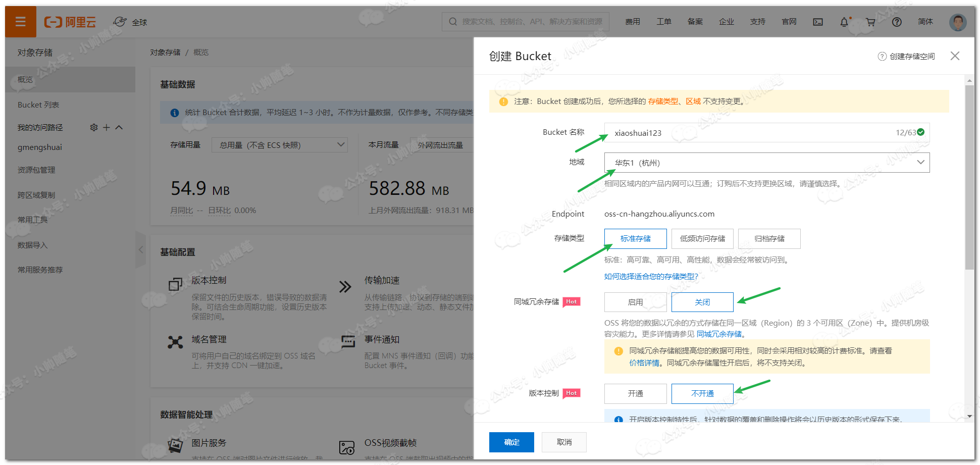
Task: Open the Cloud Shell terminal icon
Action: [x=818, y=22]
